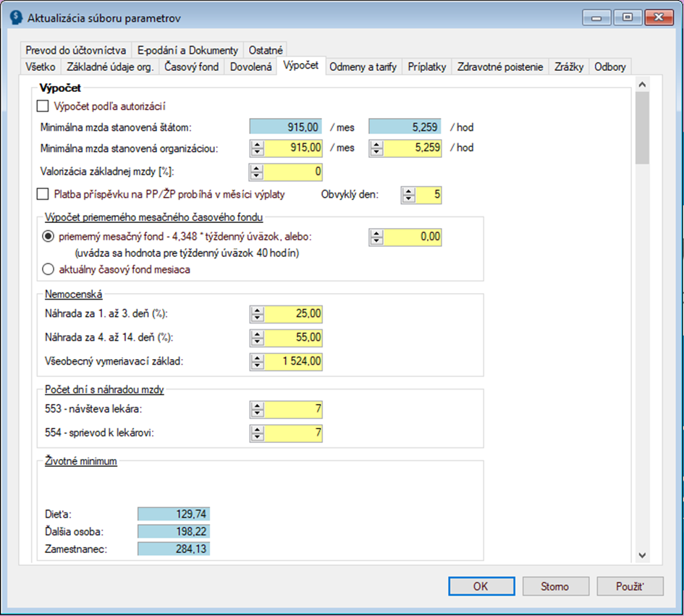Decrease 554 sprievod k lekárovi days
The width and height of the screenshot is (684, 616).
coord(257,436)
